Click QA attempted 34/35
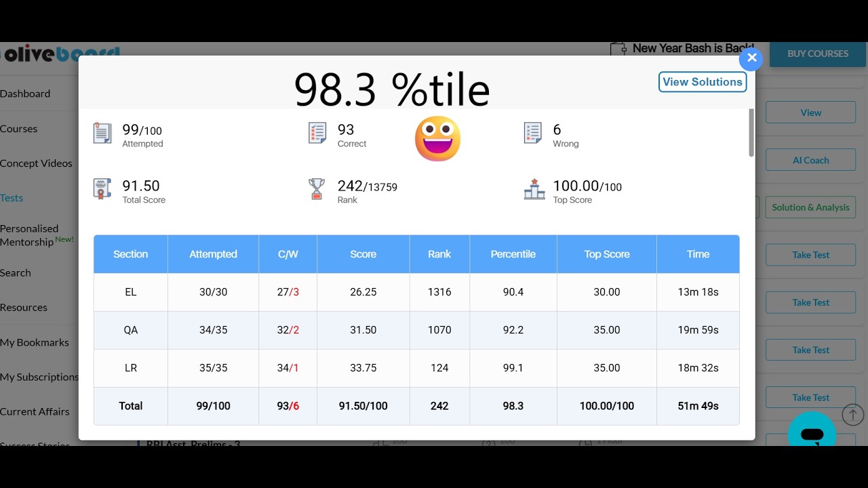Image resolution: width=868 pixels, height=488 pixels. tap(213, 330)
